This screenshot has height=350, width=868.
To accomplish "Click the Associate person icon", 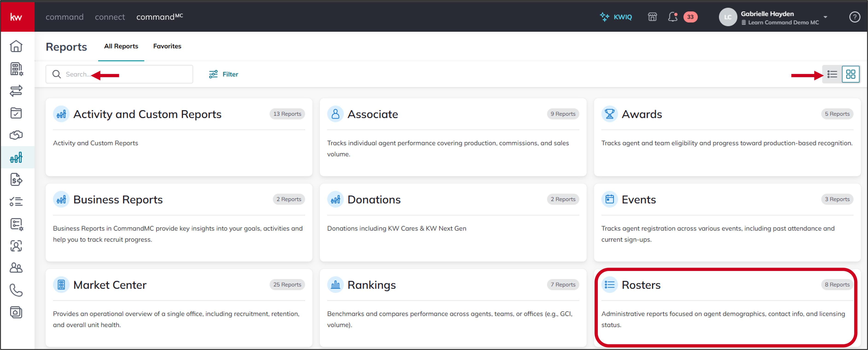I will pos(335,114).
